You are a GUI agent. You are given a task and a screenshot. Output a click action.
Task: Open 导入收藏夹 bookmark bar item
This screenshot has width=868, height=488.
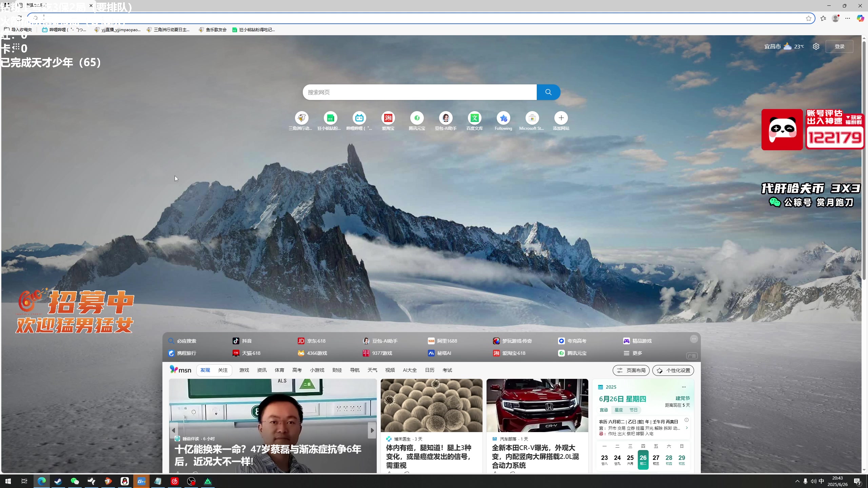[18, 29]
